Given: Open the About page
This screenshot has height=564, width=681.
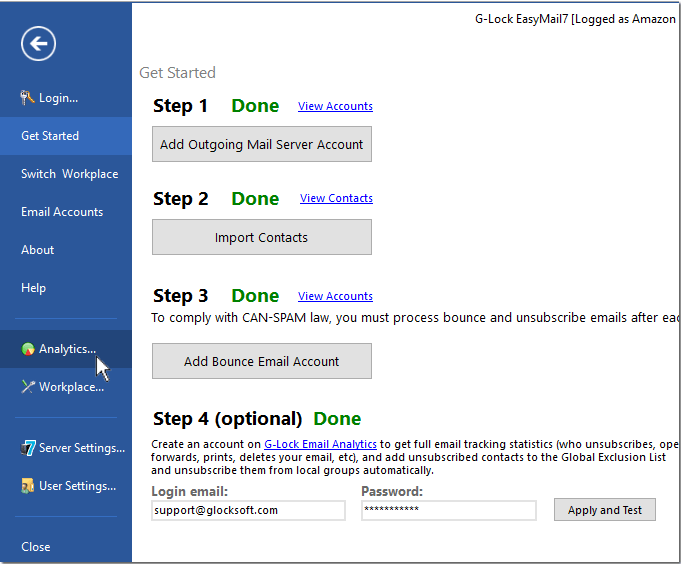Looking at the screenshot, I should pos(66,250).
